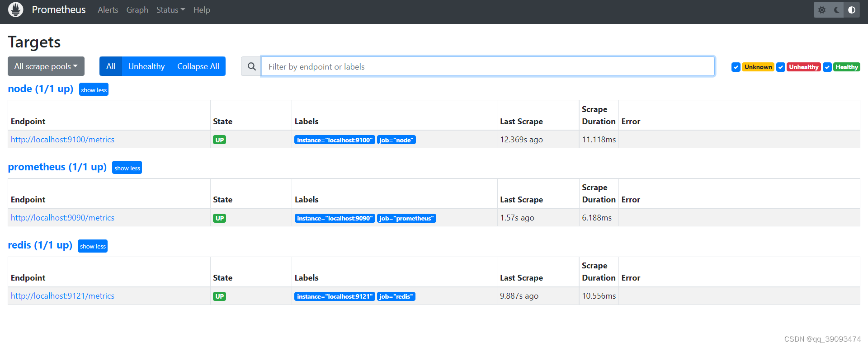The width and height of the screenshot is (868, 347).
Task: Toggle the Unknown state checkbox
Action: (736, 67)
